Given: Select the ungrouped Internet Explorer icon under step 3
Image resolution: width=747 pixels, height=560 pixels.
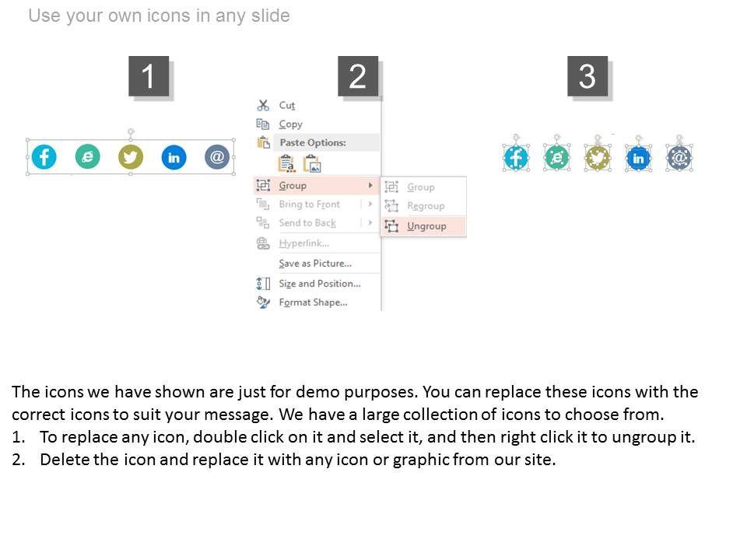Looking at the screenshot, I should coord(557,158).
